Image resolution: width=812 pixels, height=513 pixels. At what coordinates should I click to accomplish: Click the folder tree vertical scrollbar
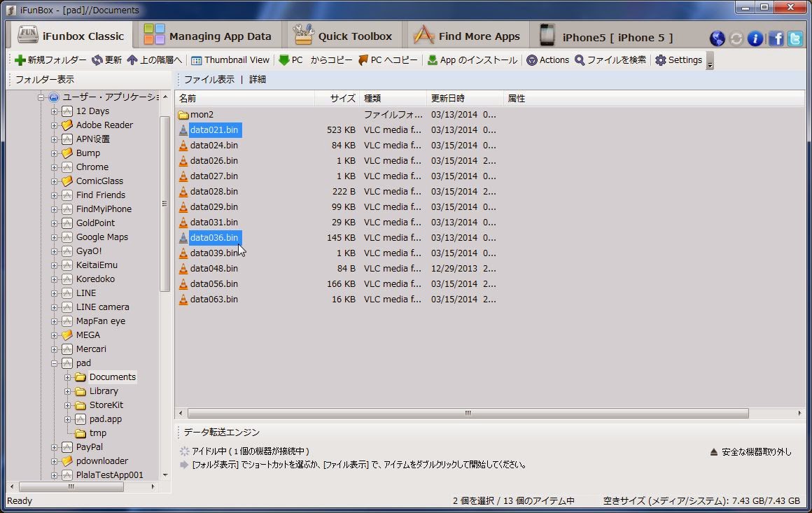pyautogui.click(x=164, y=204)
